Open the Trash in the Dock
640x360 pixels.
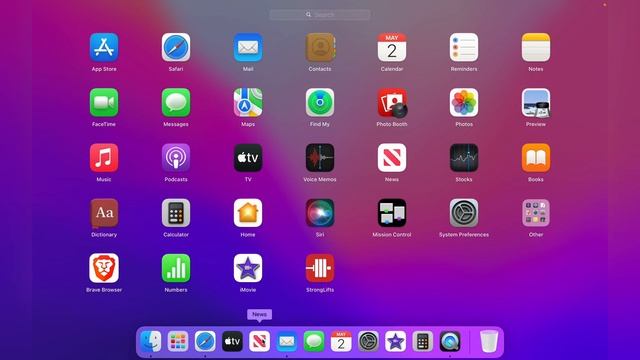pos(489,341)
